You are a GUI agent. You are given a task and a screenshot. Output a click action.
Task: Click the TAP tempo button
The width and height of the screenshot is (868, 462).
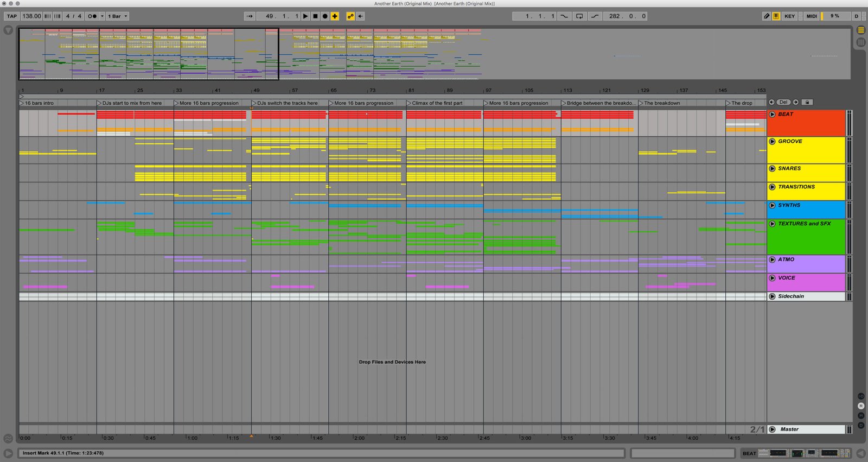pos(11,16)
